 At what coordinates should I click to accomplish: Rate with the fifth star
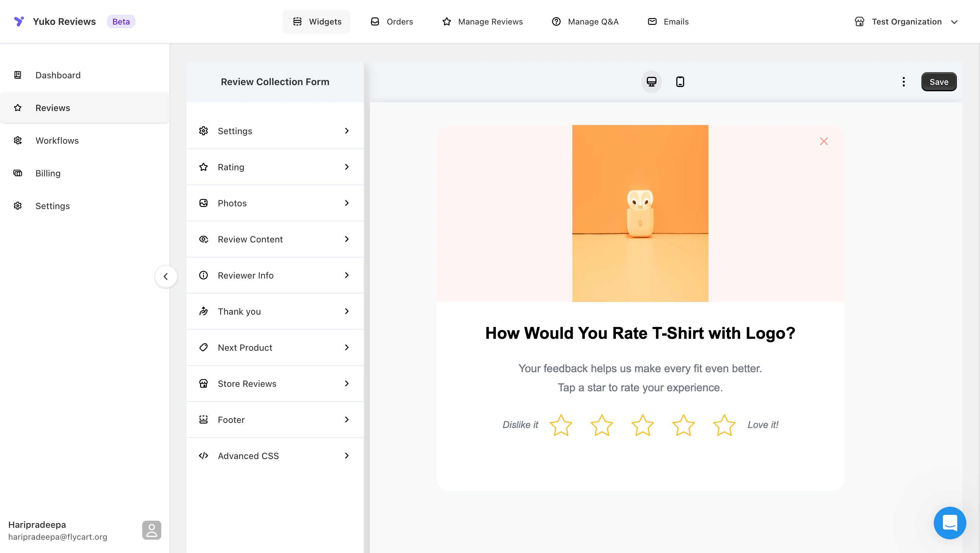click(x=724, y=425)
